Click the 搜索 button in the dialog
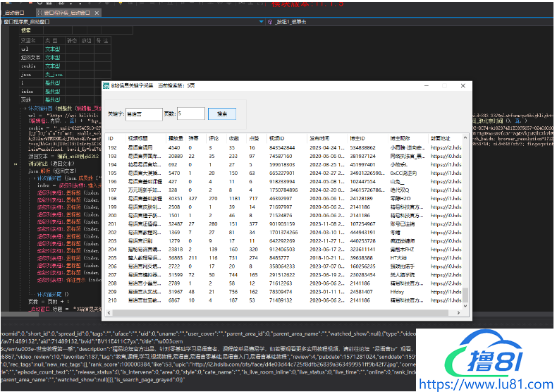The width and height of the screenshot is (557, 392). tap(222, 114)
